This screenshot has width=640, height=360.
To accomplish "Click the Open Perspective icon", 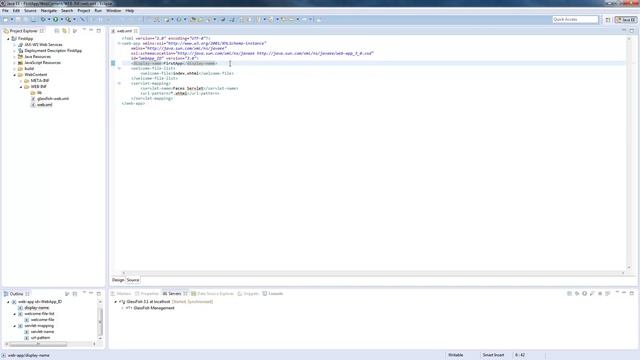I will coord(608,20).
